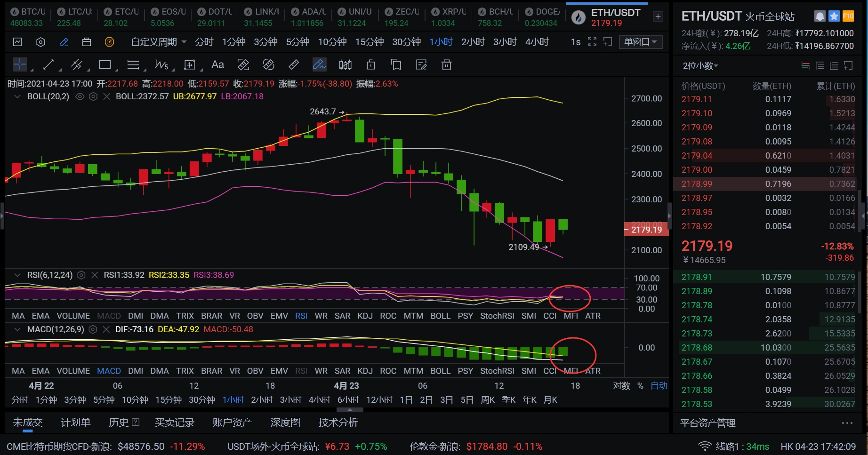The image size is (868, 455).
Task: Click the star favorite icon near ETH/USDT
Action: [x=834, y=16]
